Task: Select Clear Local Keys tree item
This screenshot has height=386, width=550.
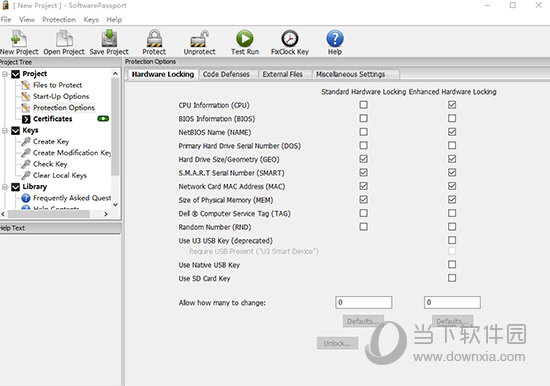Action: click(60, 175)
